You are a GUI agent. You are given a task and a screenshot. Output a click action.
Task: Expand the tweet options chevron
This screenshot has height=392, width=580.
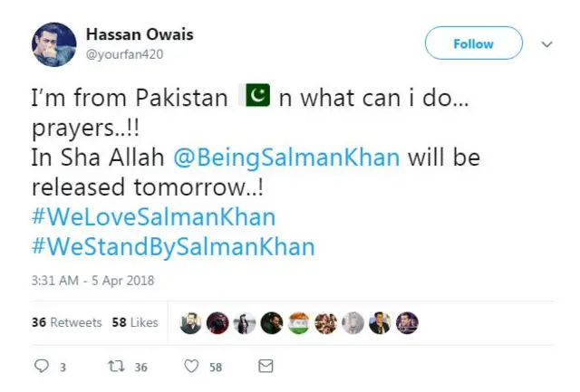click(546, 43)
